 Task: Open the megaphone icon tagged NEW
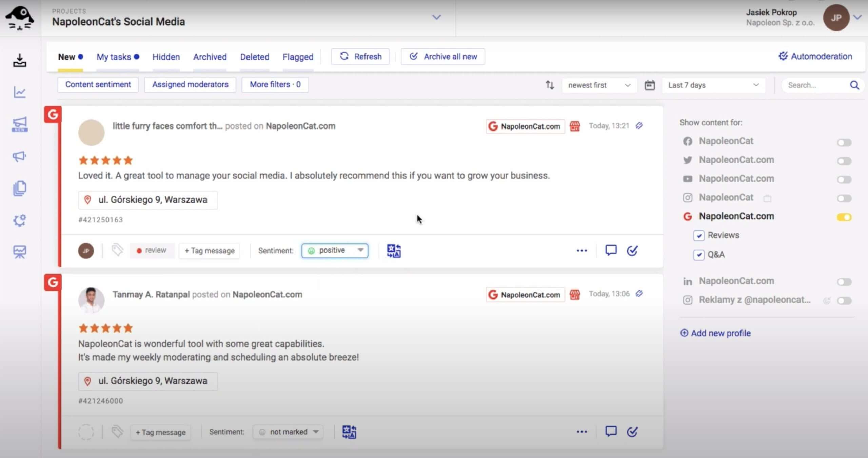click(x=20, y=124)
